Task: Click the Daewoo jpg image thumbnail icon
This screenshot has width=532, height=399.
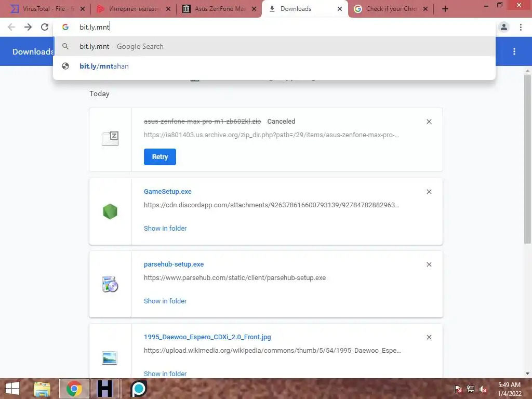Action: click(110, 358)
